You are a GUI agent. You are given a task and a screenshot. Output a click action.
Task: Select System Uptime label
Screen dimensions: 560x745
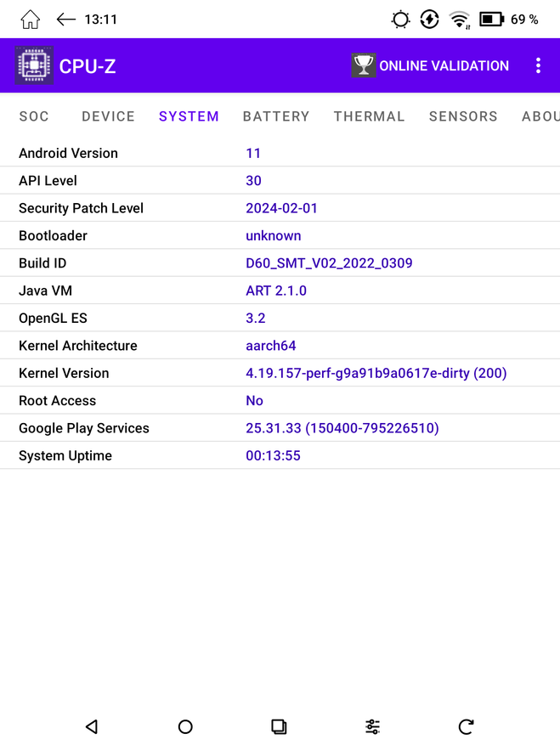pyautogui.click(x=65, y=455)
